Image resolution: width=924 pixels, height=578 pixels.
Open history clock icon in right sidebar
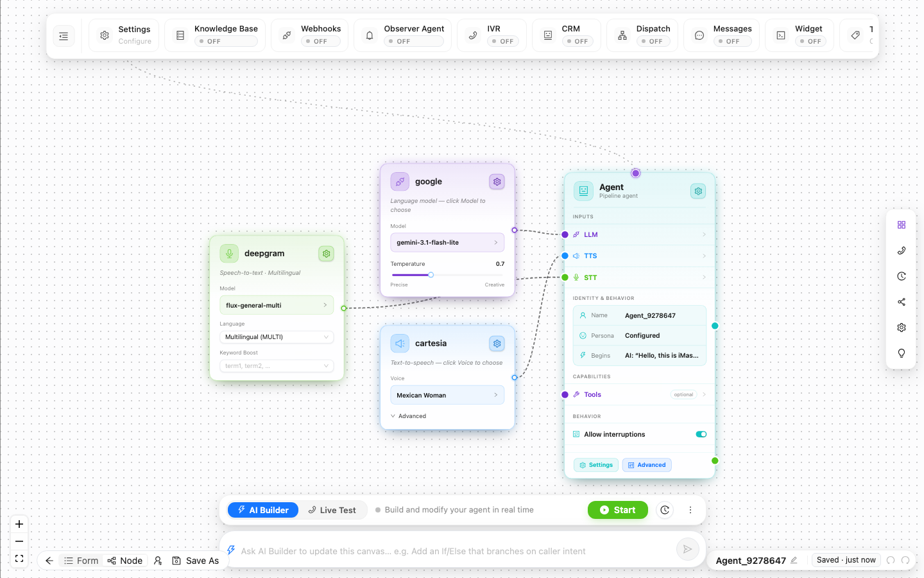coord(902,276)
